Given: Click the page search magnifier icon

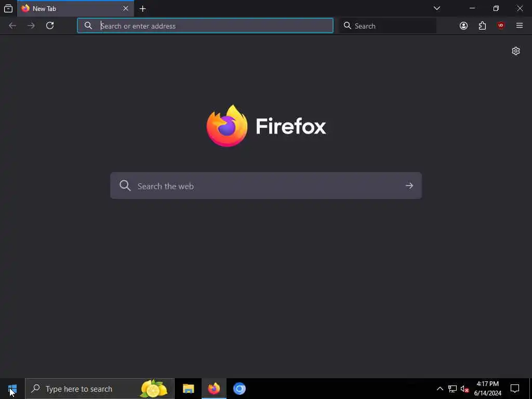Looking at the screenshot, I should (125, 185).
